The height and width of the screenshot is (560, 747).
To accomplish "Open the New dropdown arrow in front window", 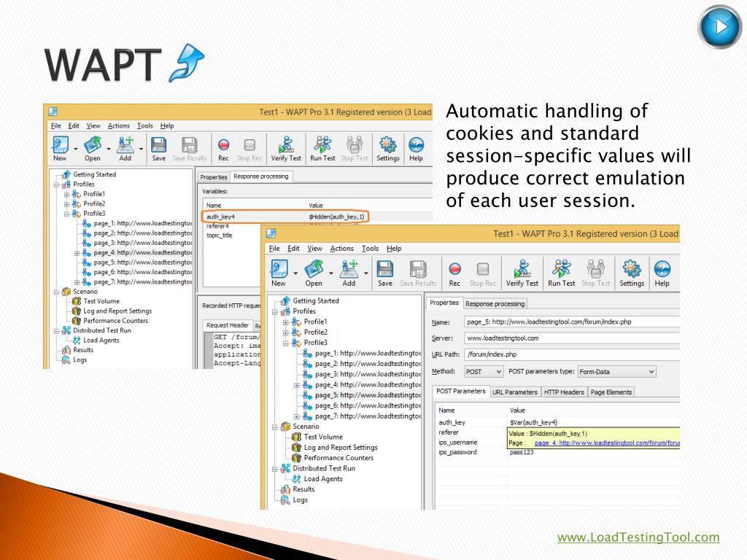I will coord(295,273).
